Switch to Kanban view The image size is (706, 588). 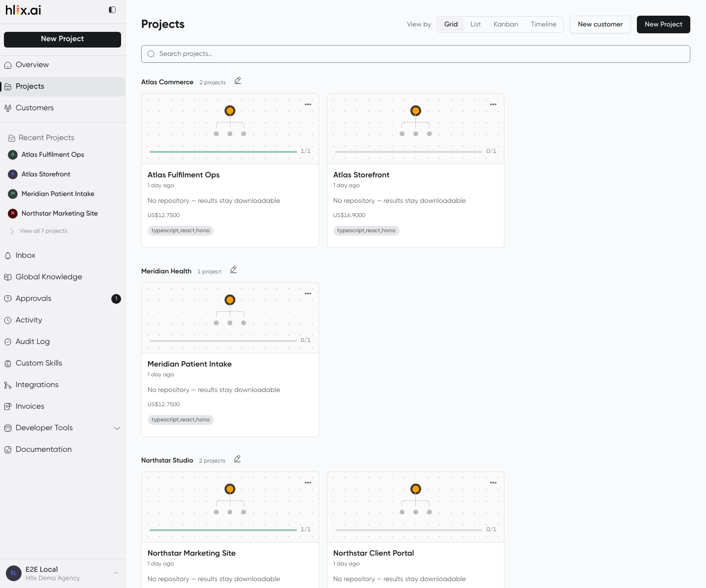point(506,24)
